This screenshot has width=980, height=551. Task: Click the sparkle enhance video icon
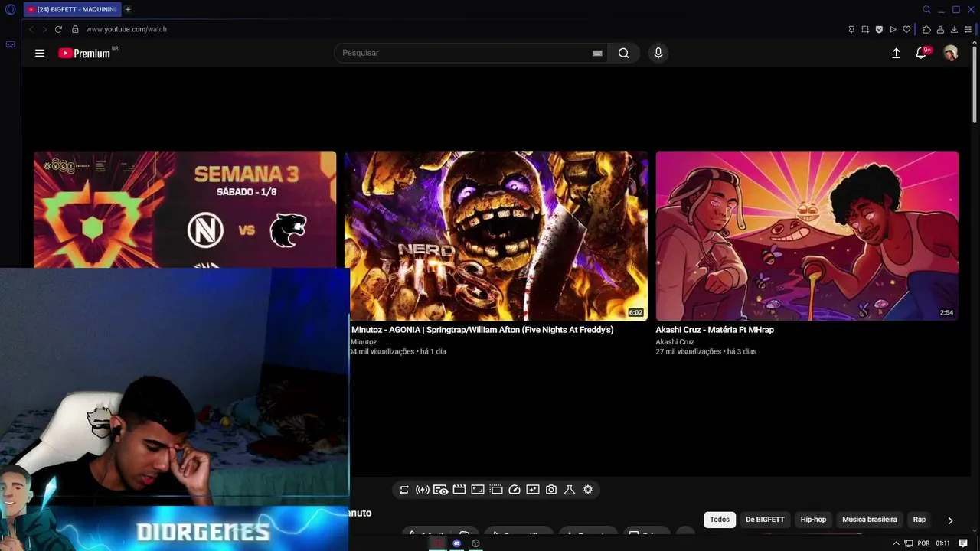coord(533,490)
